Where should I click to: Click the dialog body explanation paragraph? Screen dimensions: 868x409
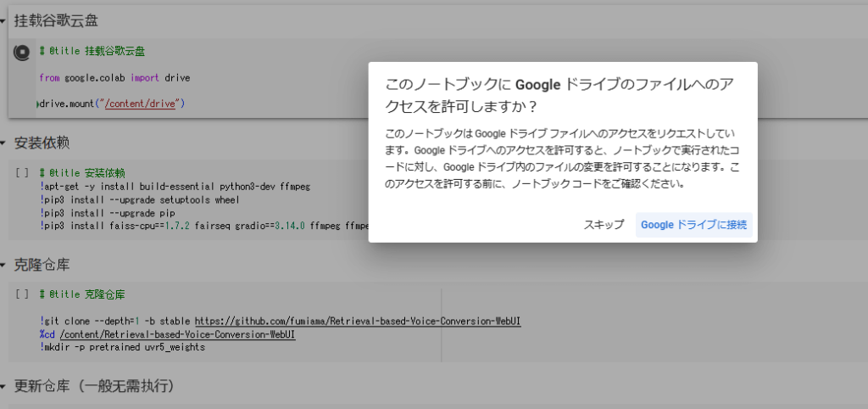(562, 159)
